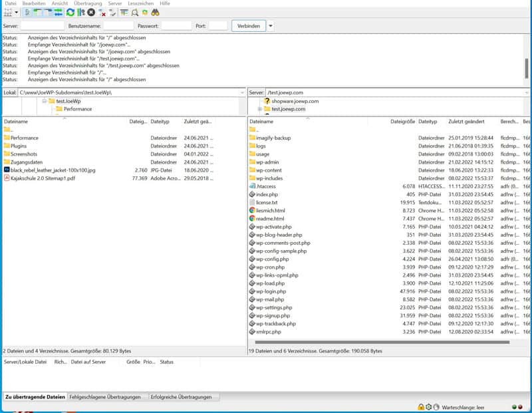The image size is (532, 413).
Task: Click the toggle synchronized browsing icon
Action: tap(144, 13)
